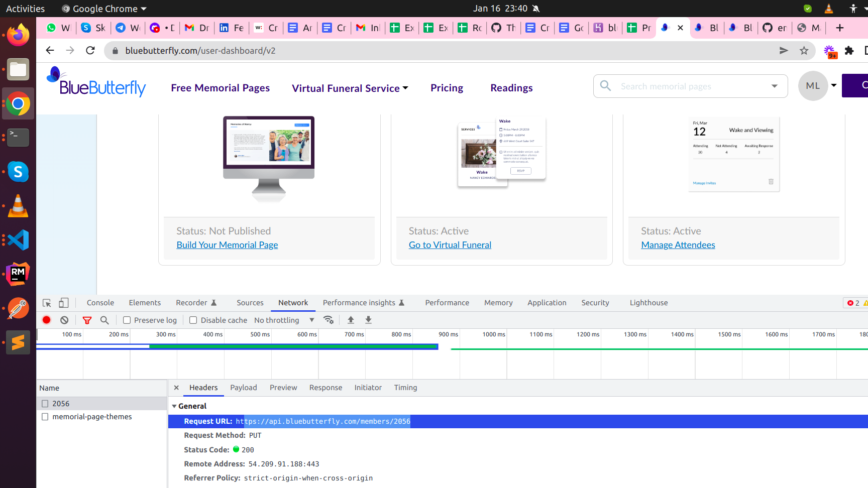Click the import HAR file upload icon
The width and height of the screenshot is (868, 488).
[351, 320]
